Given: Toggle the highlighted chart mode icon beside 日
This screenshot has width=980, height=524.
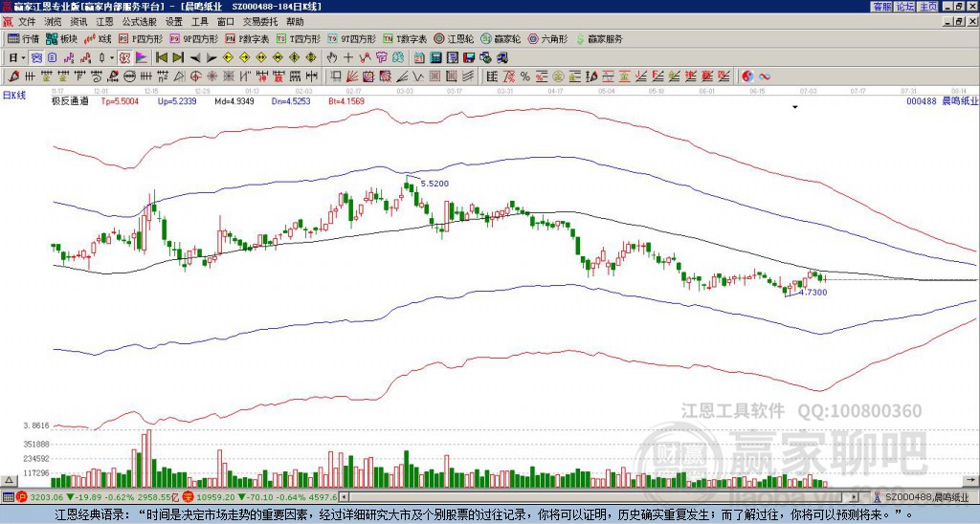Looking at the screenshot, I should (37, 57).
